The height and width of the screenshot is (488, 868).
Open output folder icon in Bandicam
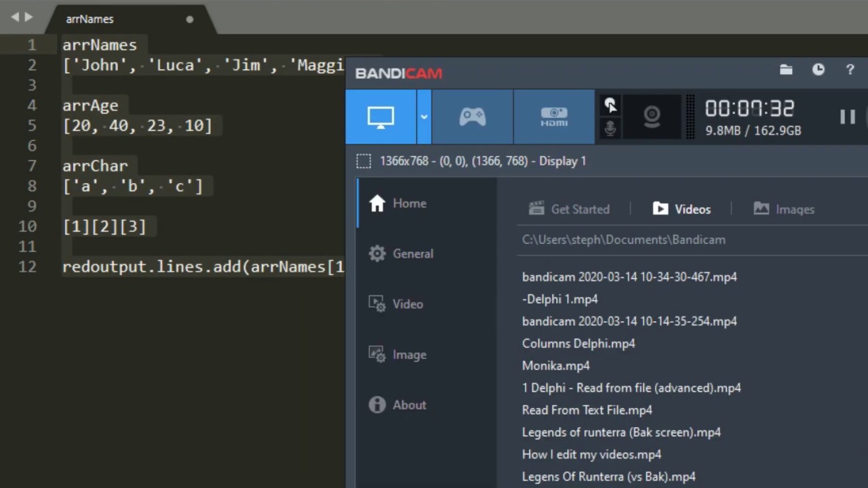786,70
